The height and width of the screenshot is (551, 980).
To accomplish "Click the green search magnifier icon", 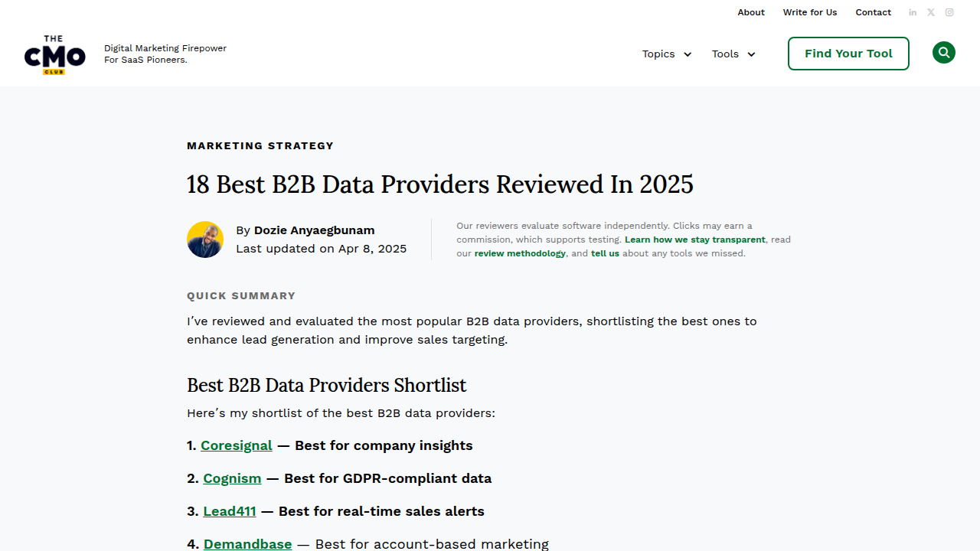I will click(x=944, y=53).
